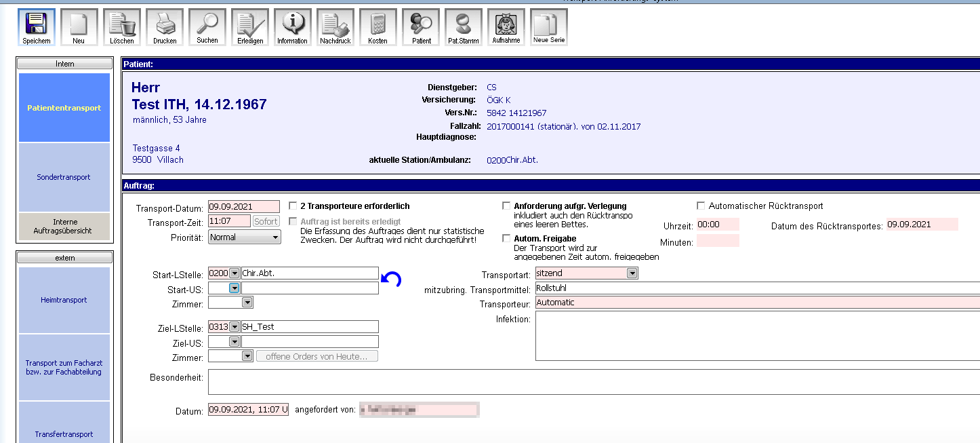Choose Heimtransport in the extern section

pos(64,300)
